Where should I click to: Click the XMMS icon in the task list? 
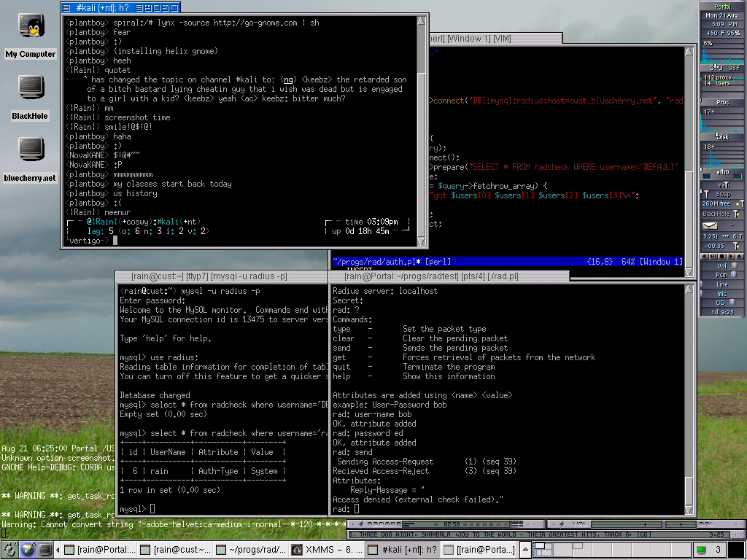(x=297, y=550)
